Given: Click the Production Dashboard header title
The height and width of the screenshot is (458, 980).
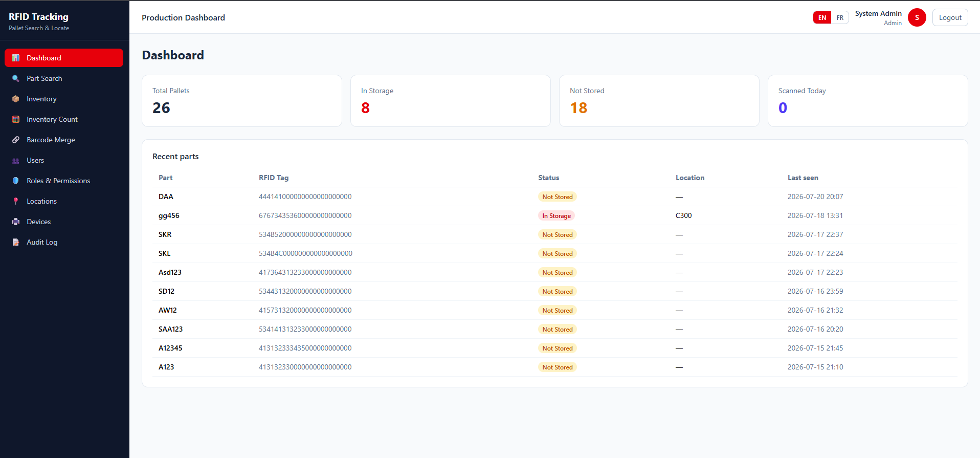Looking at the screenshot, I should click(183, 17).
